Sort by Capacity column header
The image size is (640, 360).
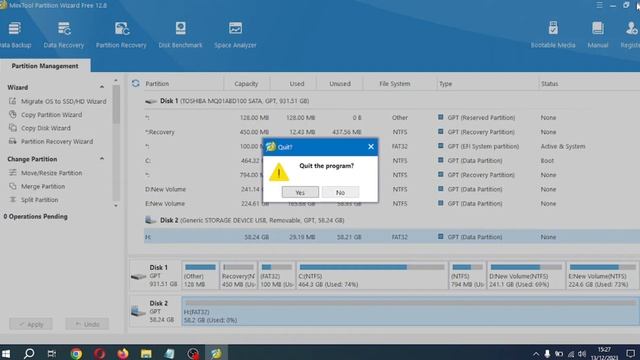(x=246, y=84)
